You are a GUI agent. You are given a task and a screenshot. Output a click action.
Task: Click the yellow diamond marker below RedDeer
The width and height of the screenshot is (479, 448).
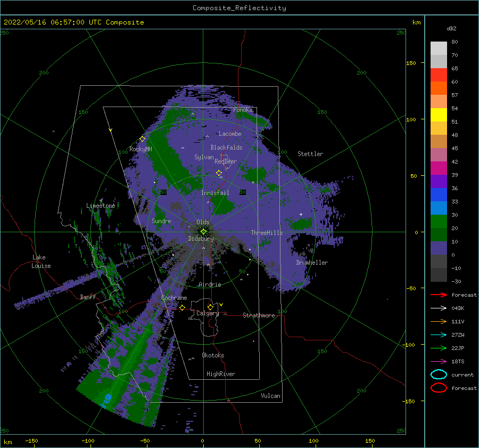(219, 173)
